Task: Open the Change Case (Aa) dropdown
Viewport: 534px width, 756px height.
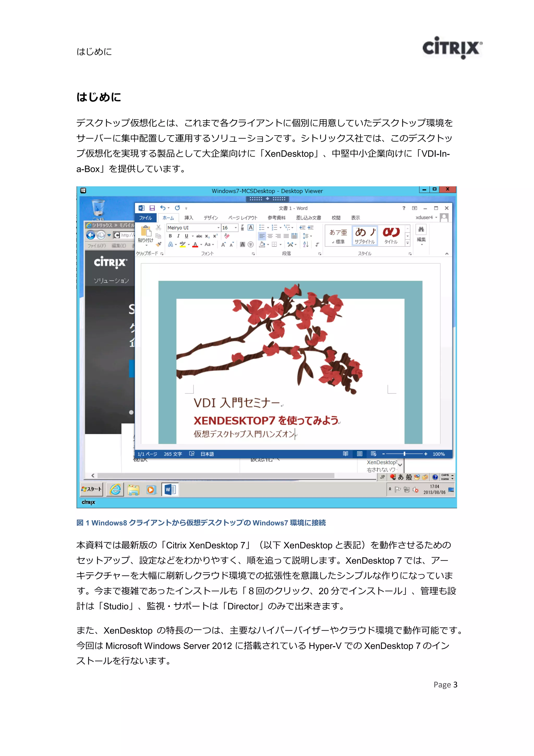Action: tap(209, 244)
